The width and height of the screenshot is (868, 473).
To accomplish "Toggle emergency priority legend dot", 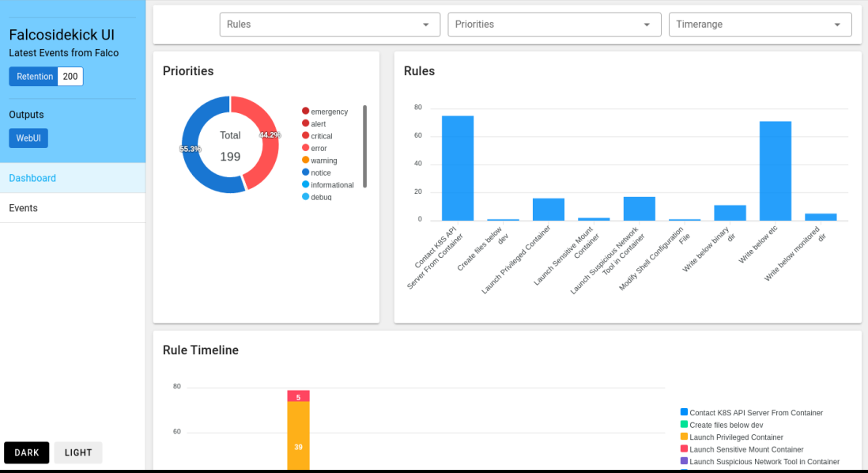I will tap(306, 112).
